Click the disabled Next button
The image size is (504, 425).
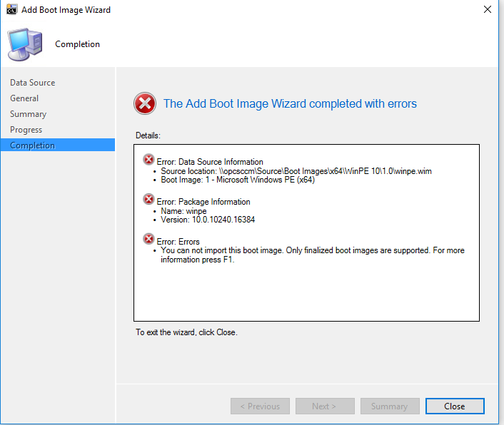pyautogui.click(x=325, y=406)
